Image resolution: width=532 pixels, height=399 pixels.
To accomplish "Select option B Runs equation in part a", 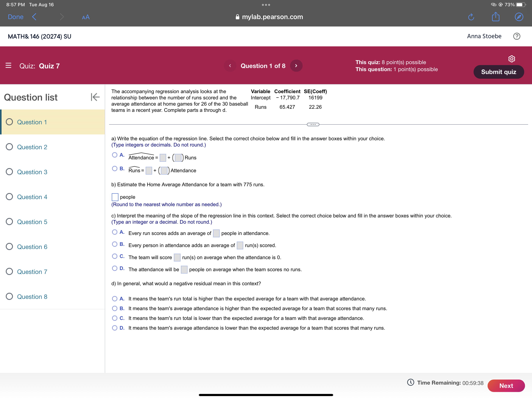I will [115, 169].
